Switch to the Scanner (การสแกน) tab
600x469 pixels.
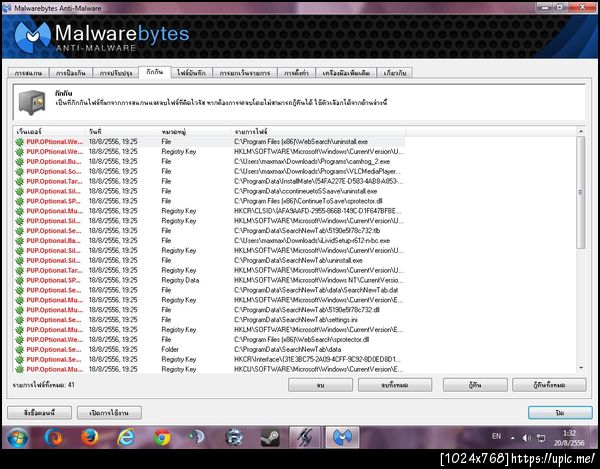[x=28, y=73]
